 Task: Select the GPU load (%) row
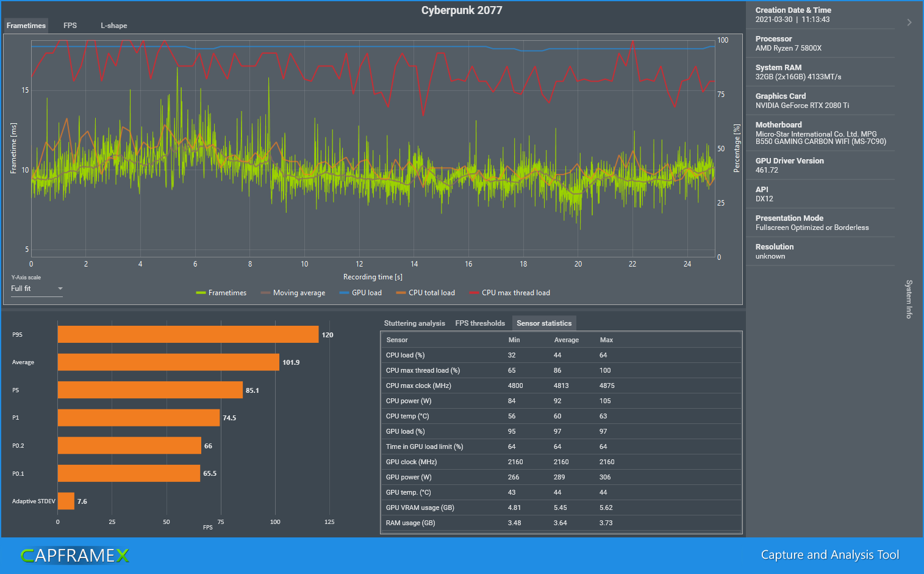pos(561,431)
